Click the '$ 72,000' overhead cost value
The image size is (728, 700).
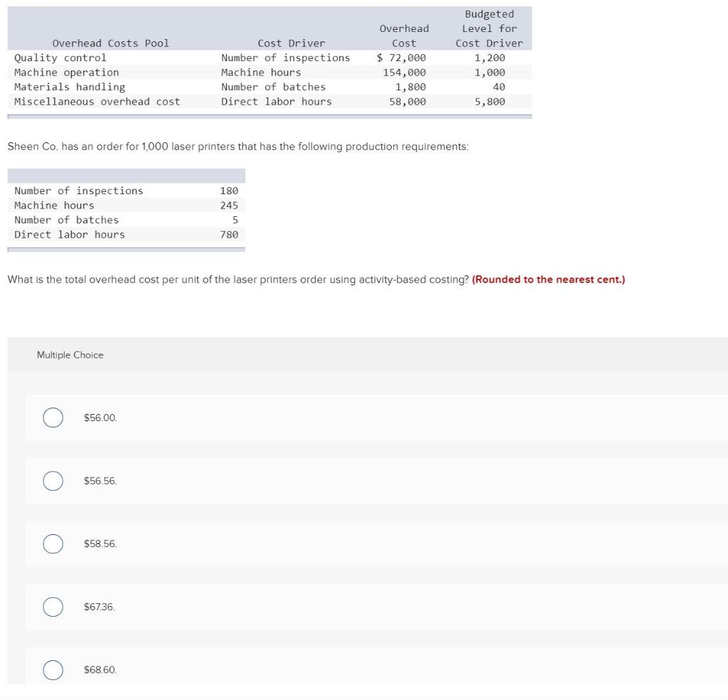[401, 58]
